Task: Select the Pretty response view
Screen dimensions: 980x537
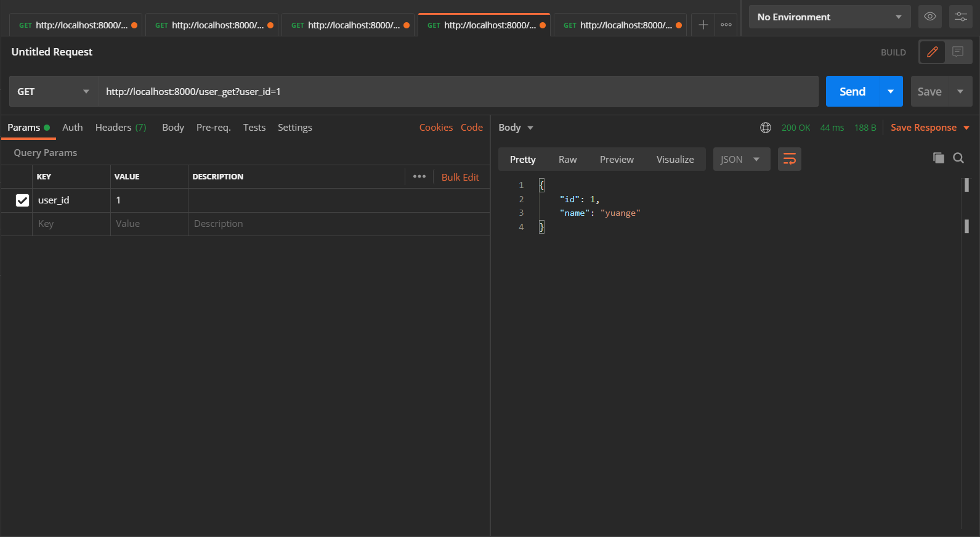Action: (x=523, y=159)
